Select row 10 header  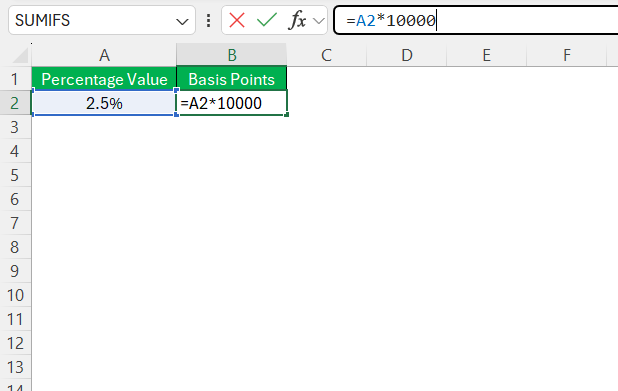15,296
